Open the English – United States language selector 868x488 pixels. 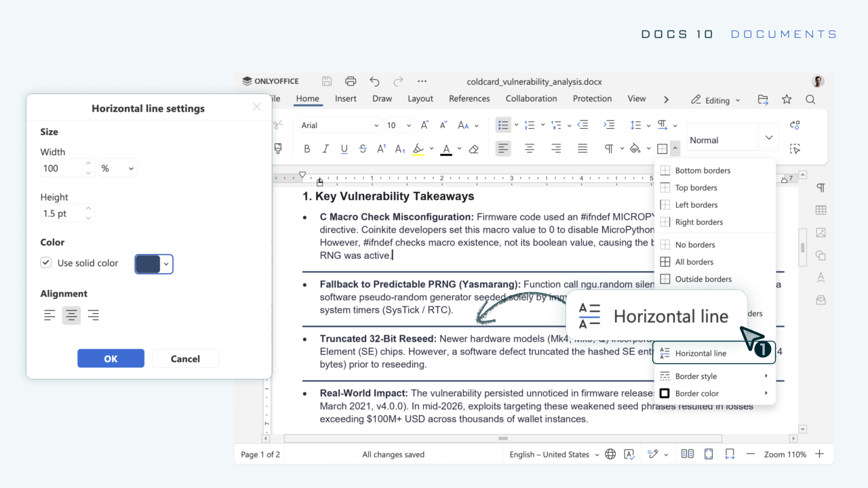click(x=555, y=455)
